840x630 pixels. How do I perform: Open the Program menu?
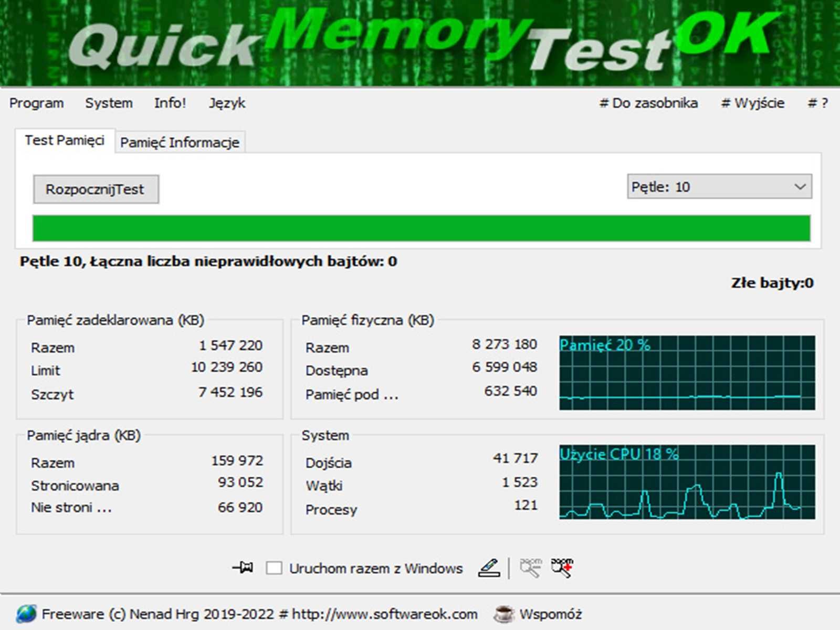point(36,103)
